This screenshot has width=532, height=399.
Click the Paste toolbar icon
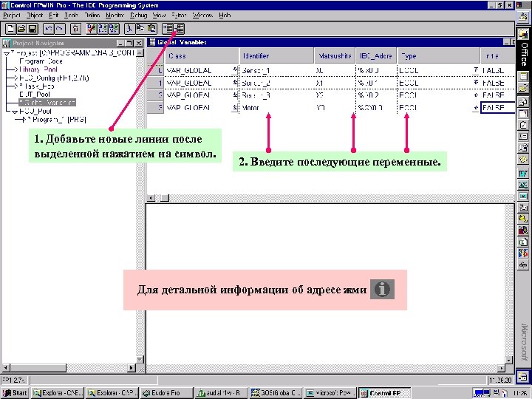pyautogui.click(x=151, y=29)
